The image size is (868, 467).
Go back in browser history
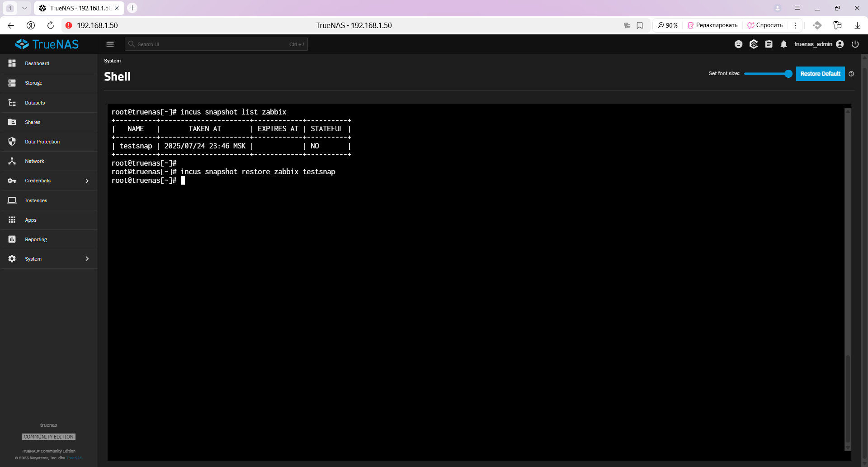coord(11,25)
